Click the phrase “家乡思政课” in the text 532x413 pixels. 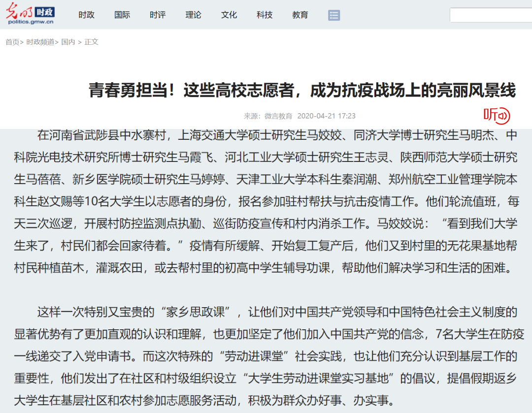point(196,312)
